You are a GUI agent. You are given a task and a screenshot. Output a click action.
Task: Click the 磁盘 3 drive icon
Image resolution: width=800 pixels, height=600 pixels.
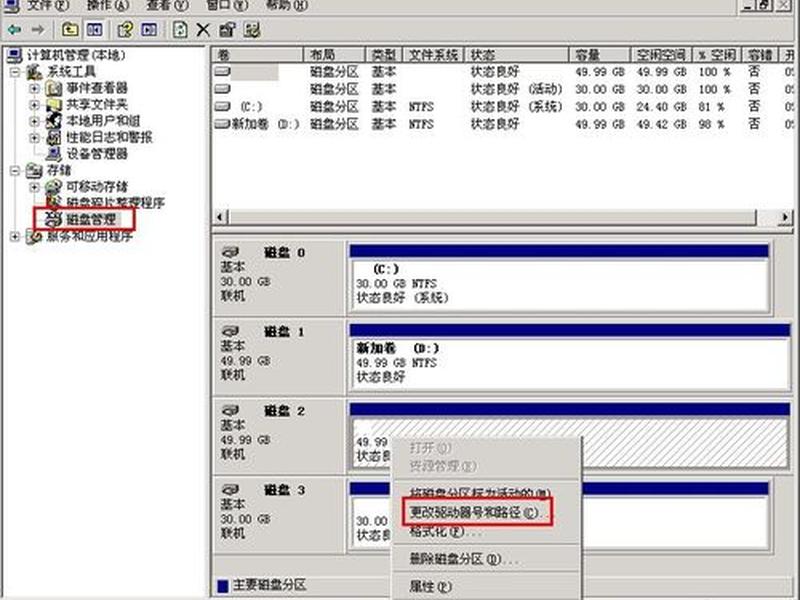(231, 490)
